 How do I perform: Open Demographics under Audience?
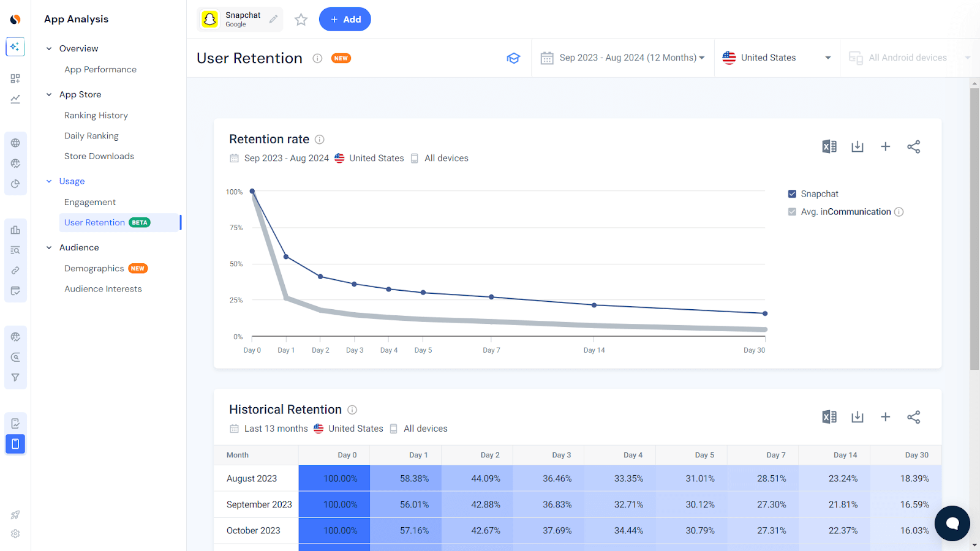[94, 268]
